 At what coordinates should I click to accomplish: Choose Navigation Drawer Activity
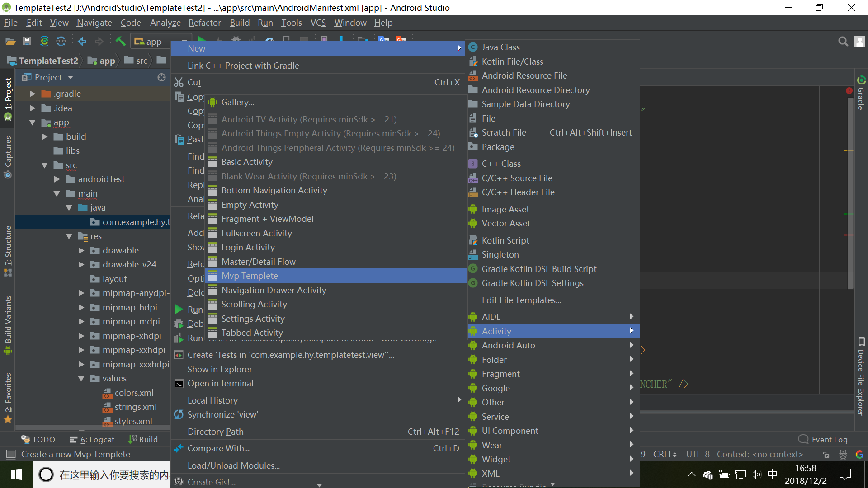[336, 290]
